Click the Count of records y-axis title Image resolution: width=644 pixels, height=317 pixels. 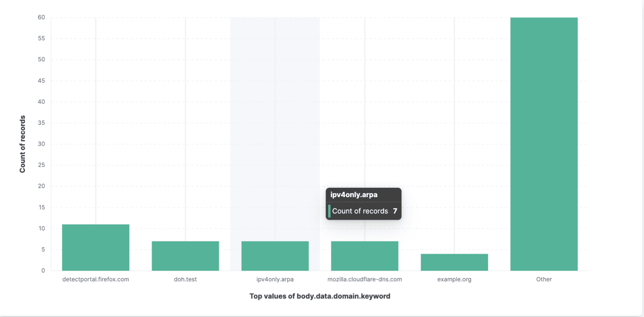[x=22, y=144]
